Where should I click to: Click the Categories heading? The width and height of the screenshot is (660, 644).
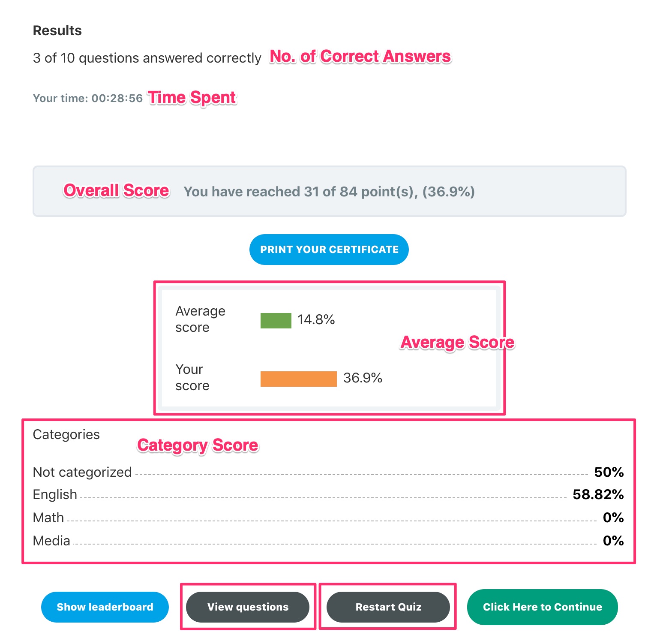66,434
